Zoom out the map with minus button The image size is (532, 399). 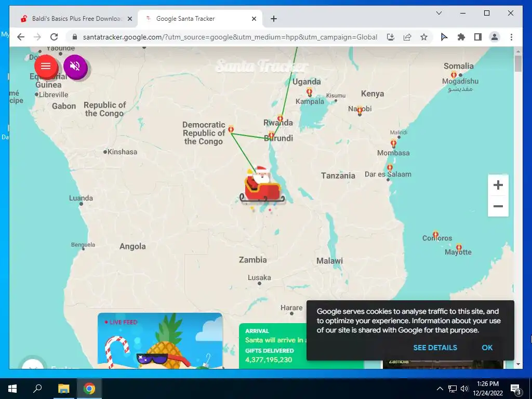coord(498,206)
